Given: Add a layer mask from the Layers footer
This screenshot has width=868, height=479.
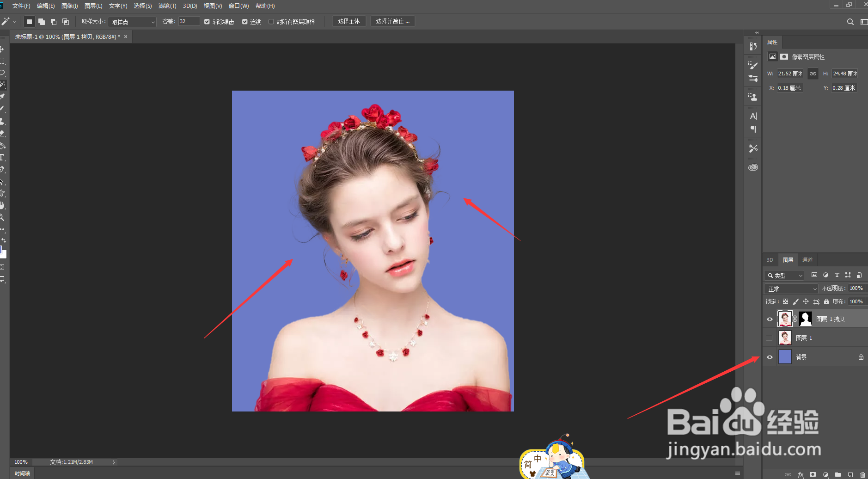Looking at the screenshot, I should [813, 475].
